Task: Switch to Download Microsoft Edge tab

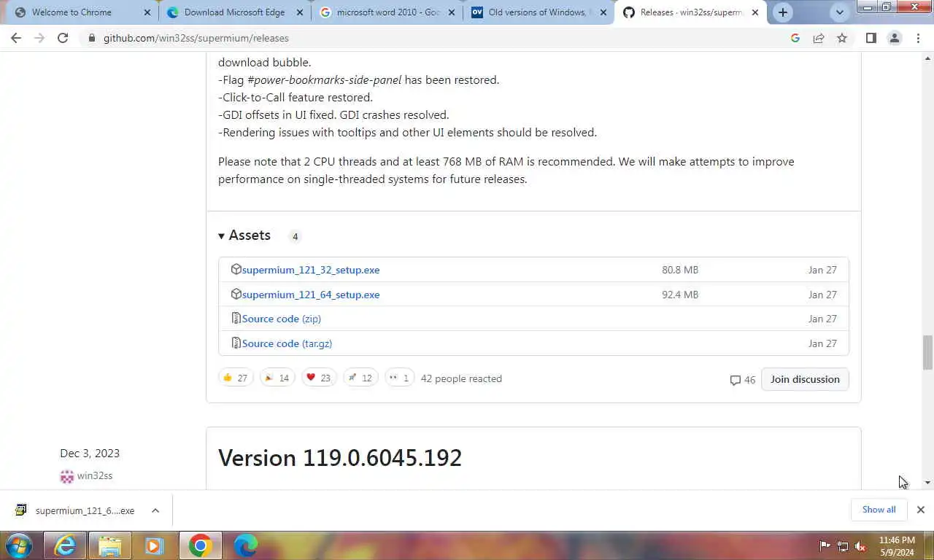Action: click(234, 12)
